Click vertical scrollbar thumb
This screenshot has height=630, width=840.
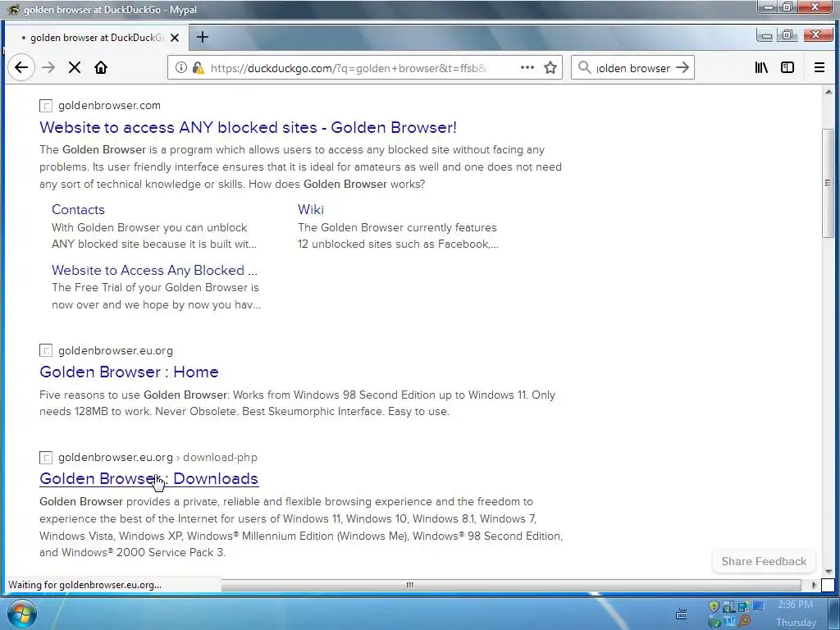[828, 183]
